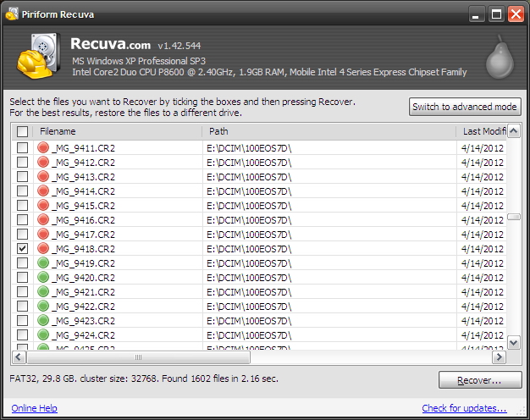Close the Piriform Recuva window

coord(516,14)
